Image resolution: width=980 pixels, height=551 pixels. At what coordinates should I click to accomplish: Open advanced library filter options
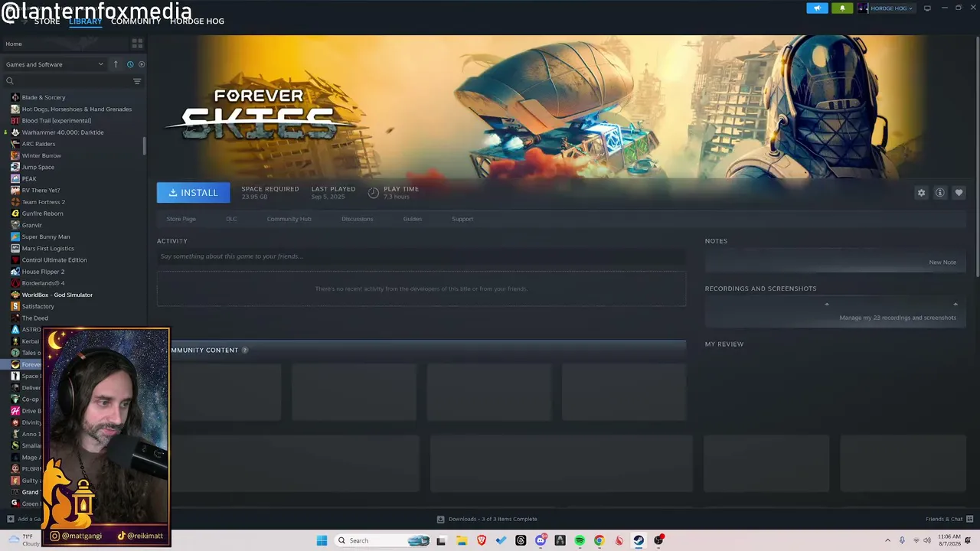[137, 81]
